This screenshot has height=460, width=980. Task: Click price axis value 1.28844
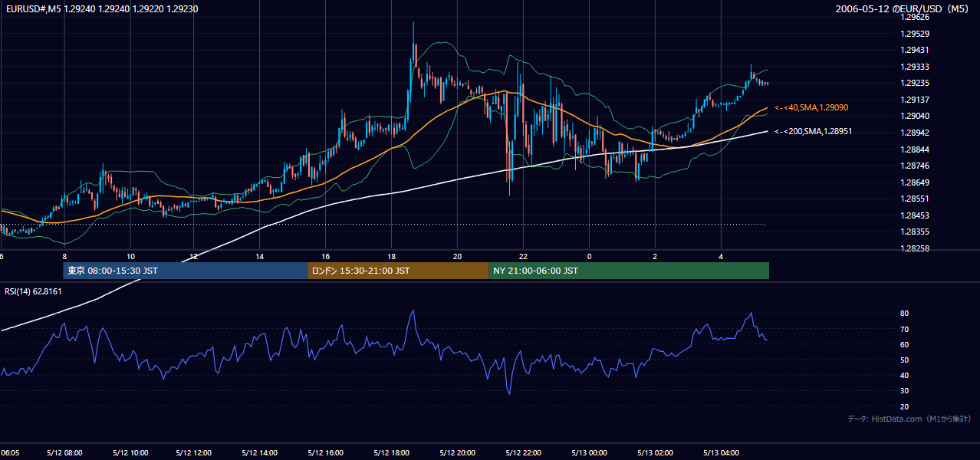914,149
